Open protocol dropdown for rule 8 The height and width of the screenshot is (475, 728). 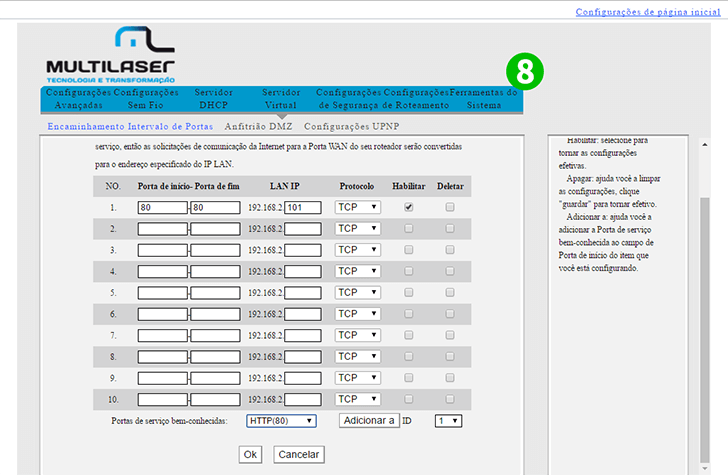tap(358, 357)
